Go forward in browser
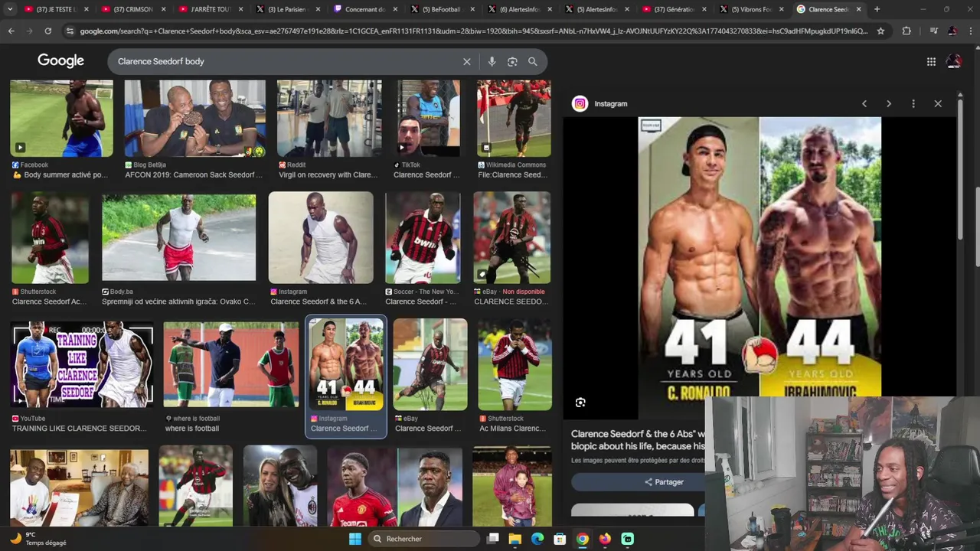The width and height of the screenshot is (980, 551). click(29, 31)
